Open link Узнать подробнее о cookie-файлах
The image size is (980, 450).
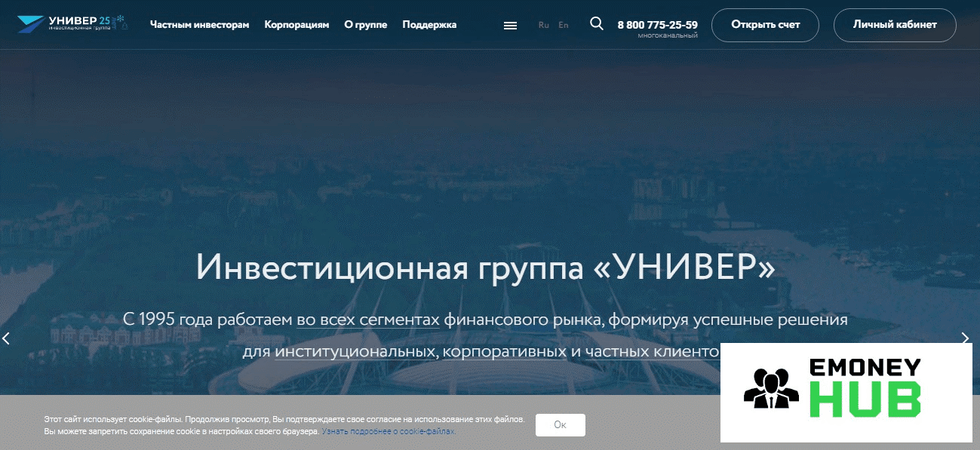[x=389, y=432]
